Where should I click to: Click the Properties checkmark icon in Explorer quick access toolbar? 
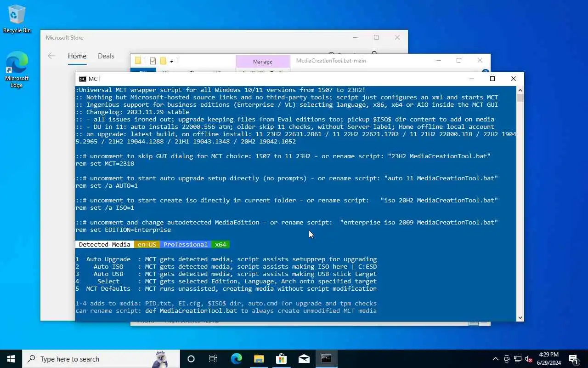(153, 61)
